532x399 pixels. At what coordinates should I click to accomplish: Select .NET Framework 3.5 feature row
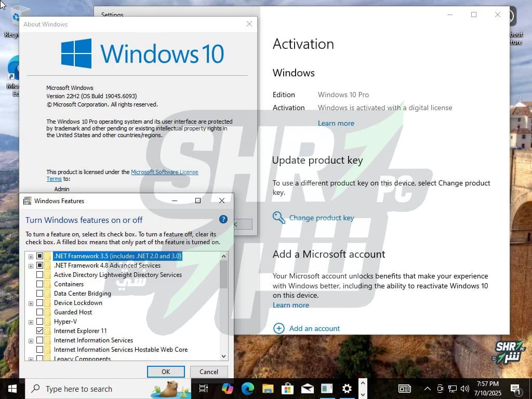click(117, 256)
